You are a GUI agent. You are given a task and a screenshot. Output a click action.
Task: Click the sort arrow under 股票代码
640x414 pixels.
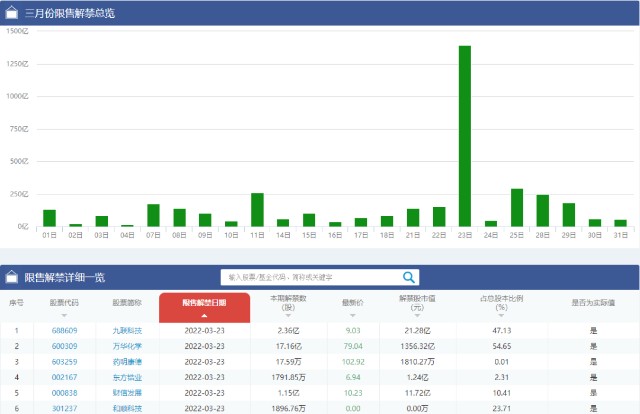pos(64,316)
